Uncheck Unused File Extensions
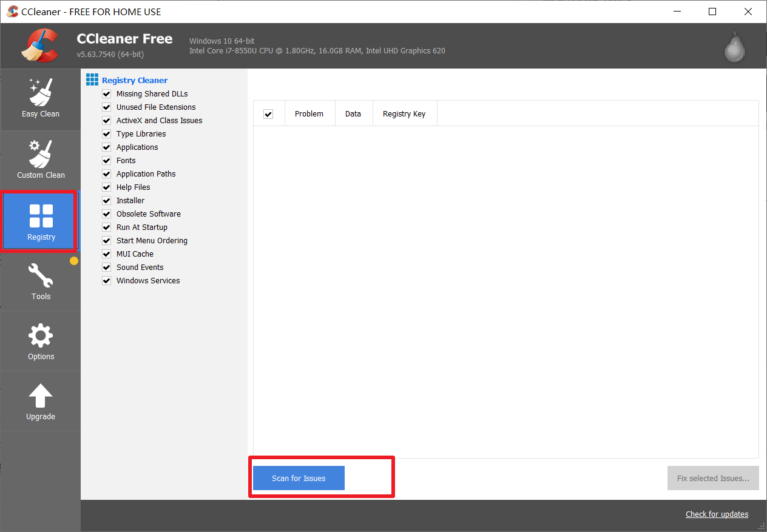Viewport: 767px width, 532px height. point(107,107)
